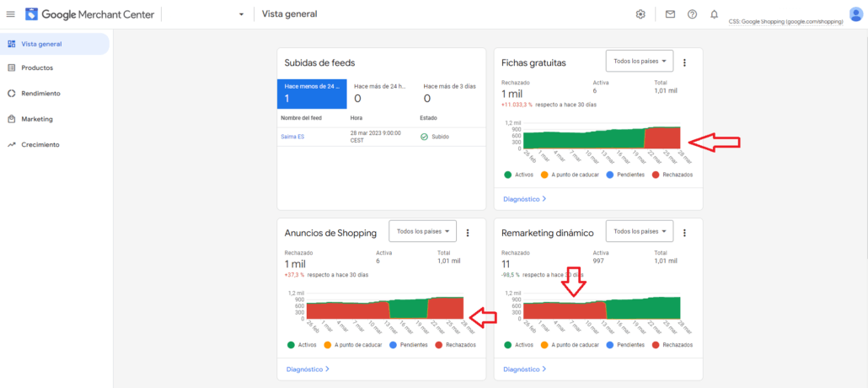Screen dimensions: 868x388
Task: Select Marketing in left navigation
Action: (37, 119)
